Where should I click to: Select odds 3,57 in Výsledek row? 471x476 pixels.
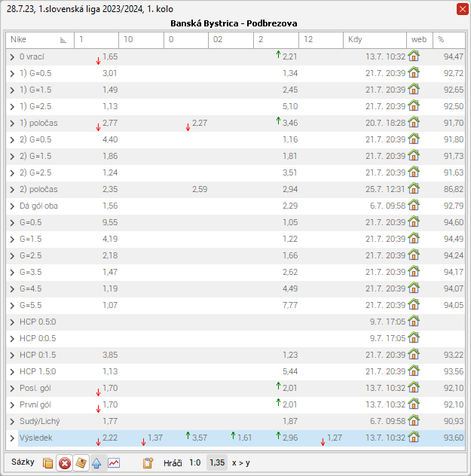pyautogui.click(x=200, y=438)
